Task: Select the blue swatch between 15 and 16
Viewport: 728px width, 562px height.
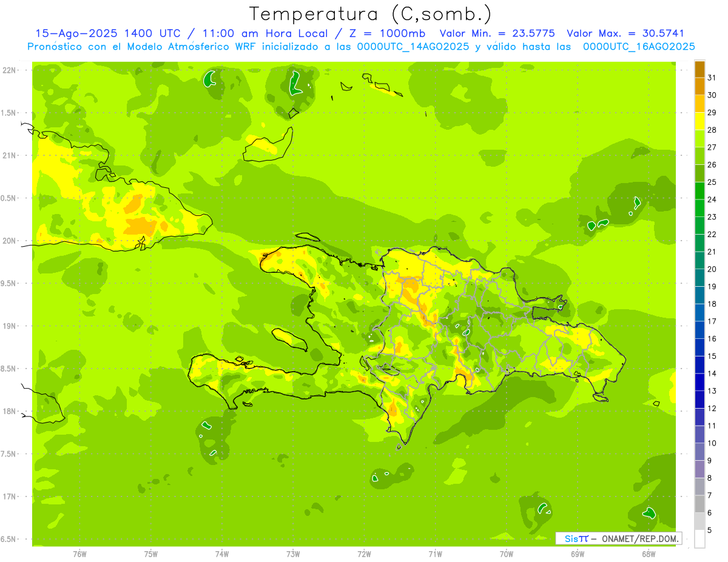Action: 699,347
